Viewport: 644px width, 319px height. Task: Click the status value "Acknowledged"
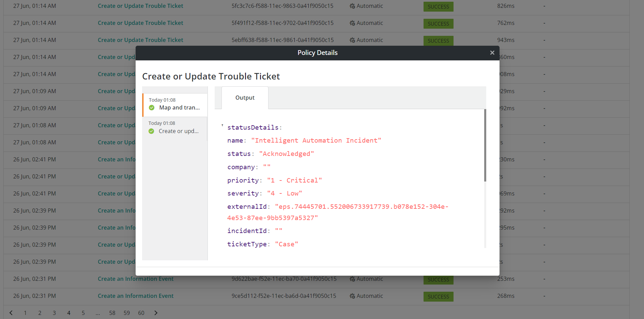287,154
